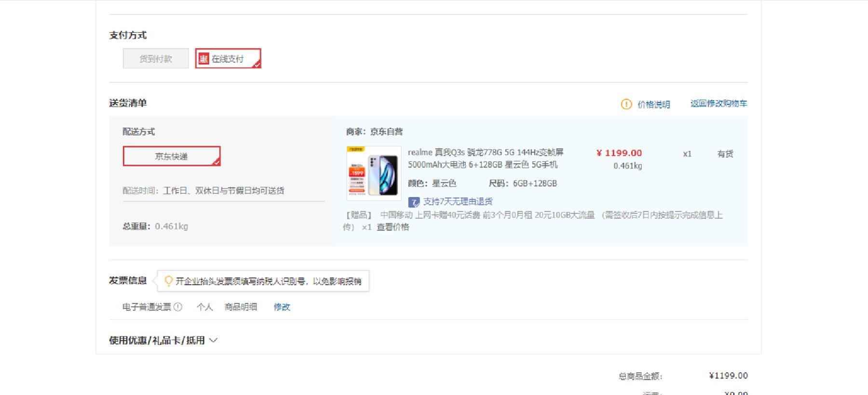This screenshot has width=868, height=395.
Task: Click 支持7天无理由退货 link
Action: point(458,202)
